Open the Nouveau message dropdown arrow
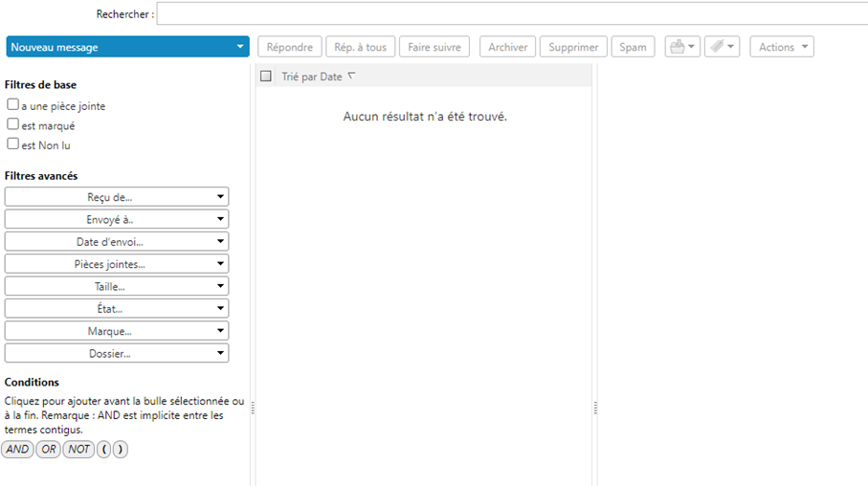The height and width of the screenshot is (486, 868). pyautogui.click(x=239, y=47)
